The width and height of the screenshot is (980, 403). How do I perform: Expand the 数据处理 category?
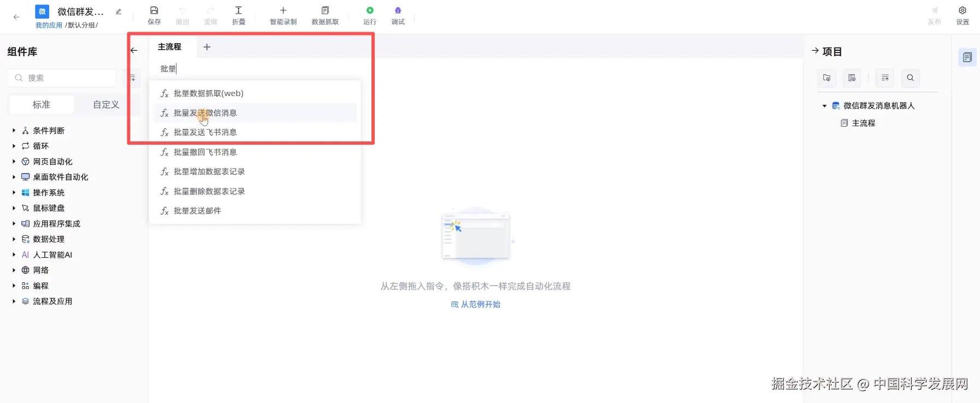point(14,239)
